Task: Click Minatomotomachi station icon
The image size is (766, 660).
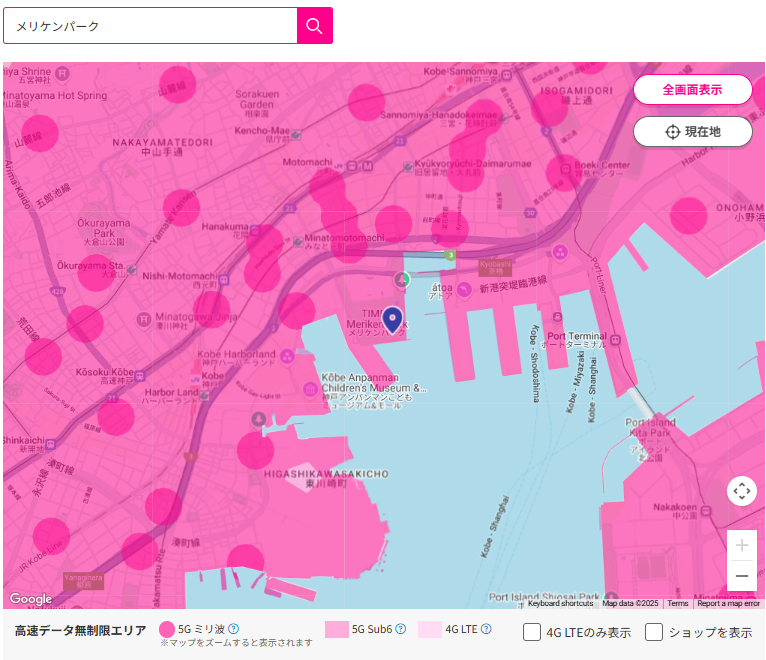Action: 298,242
